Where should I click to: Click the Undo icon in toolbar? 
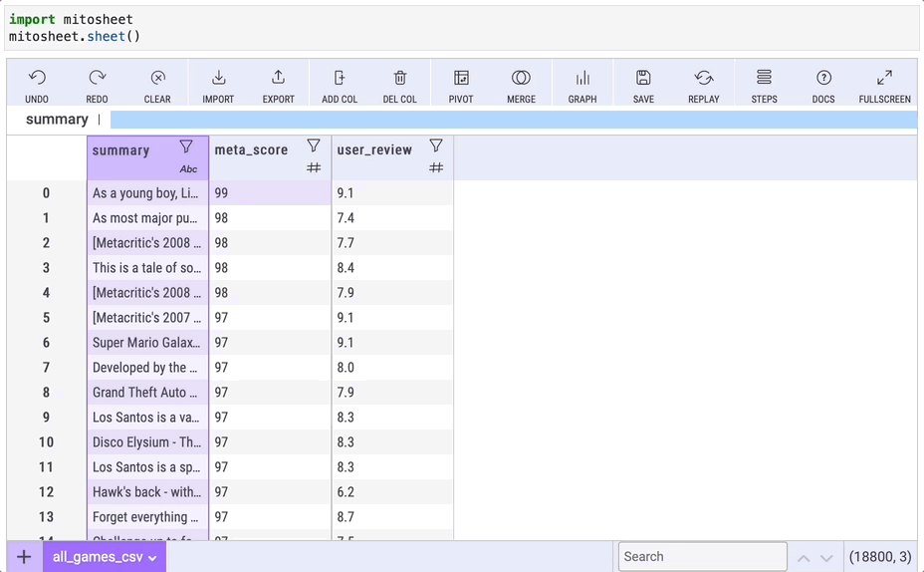pyautogui.click(x=37, y=79)
